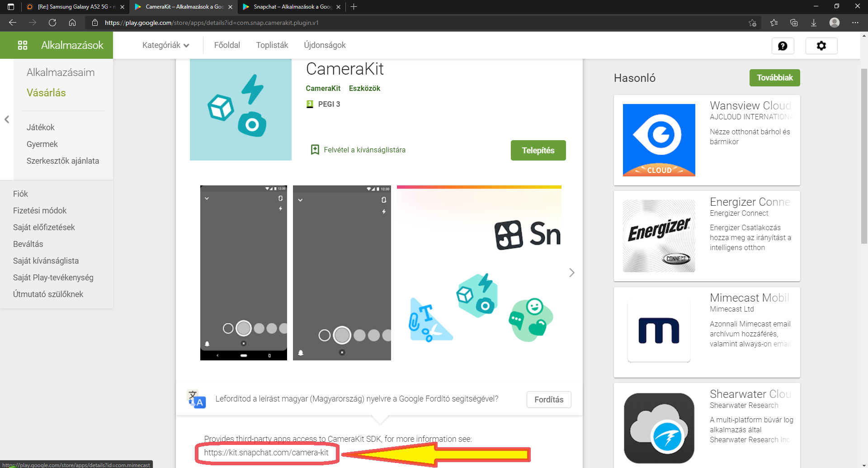The height and width of the screenshot is (468, 868).
Task: Switch to the Samsung Galaxy A52 5G tab
Action: [x=75, y=7]
